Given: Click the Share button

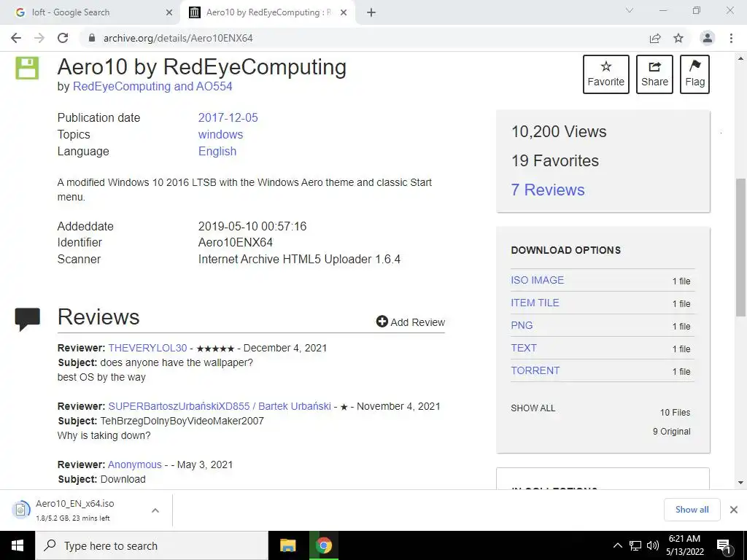Looking at the screenshot, I should [x=654, y=74].
